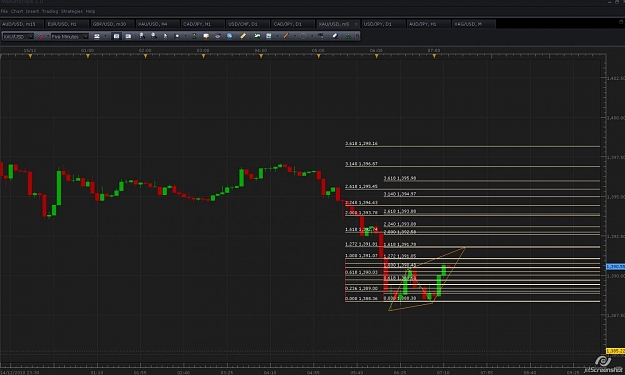The height and width of the screenshot is (375, 625).
Task: Click the toolbar options grip at far right
Action: tap(357, 36)
